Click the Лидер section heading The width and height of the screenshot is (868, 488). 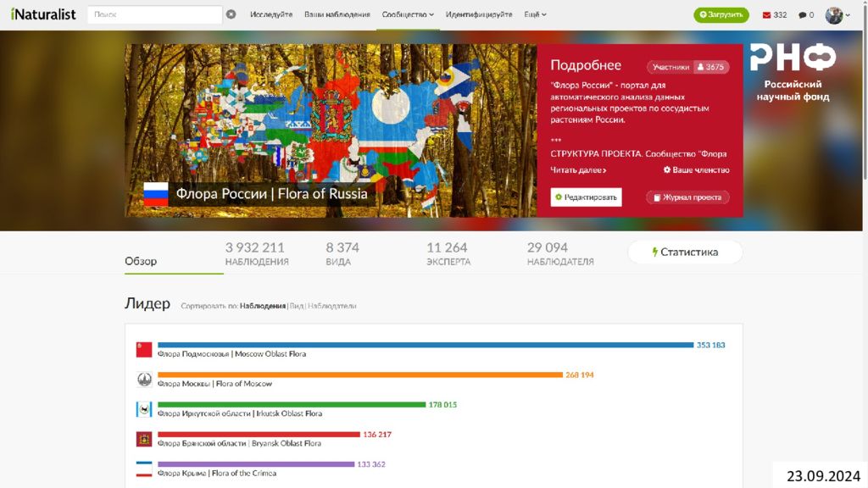[147, 304]
